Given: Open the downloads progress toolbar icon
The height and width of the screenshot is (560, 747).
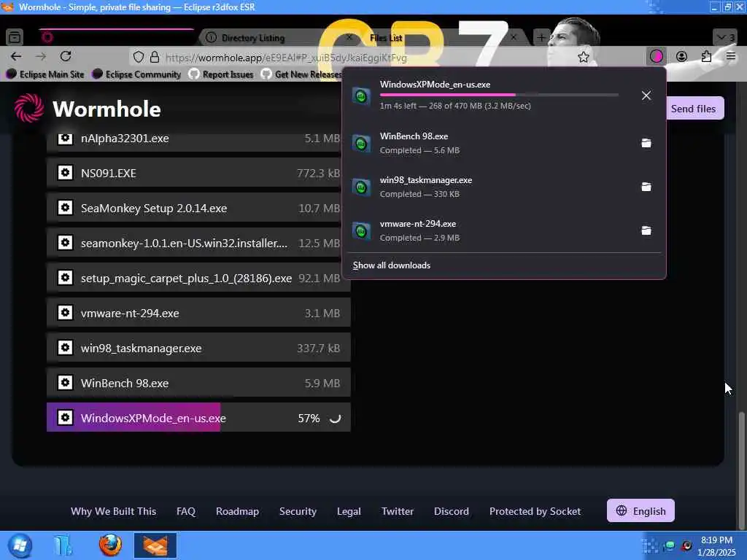Looking at the screenshot, I should click(656, 57).
